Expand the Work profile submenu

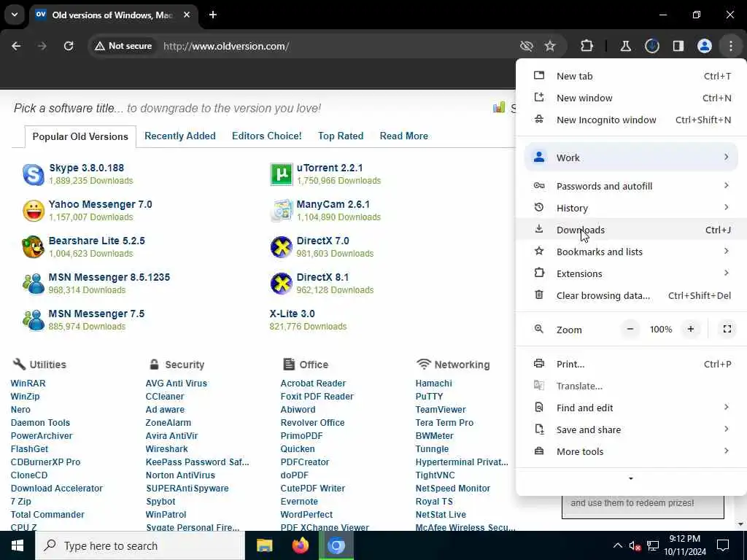[x=631, y=157]
